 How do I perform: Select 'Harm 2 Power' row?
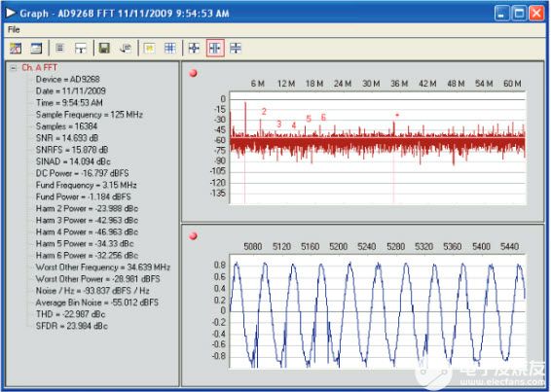(x=87, y=208)
